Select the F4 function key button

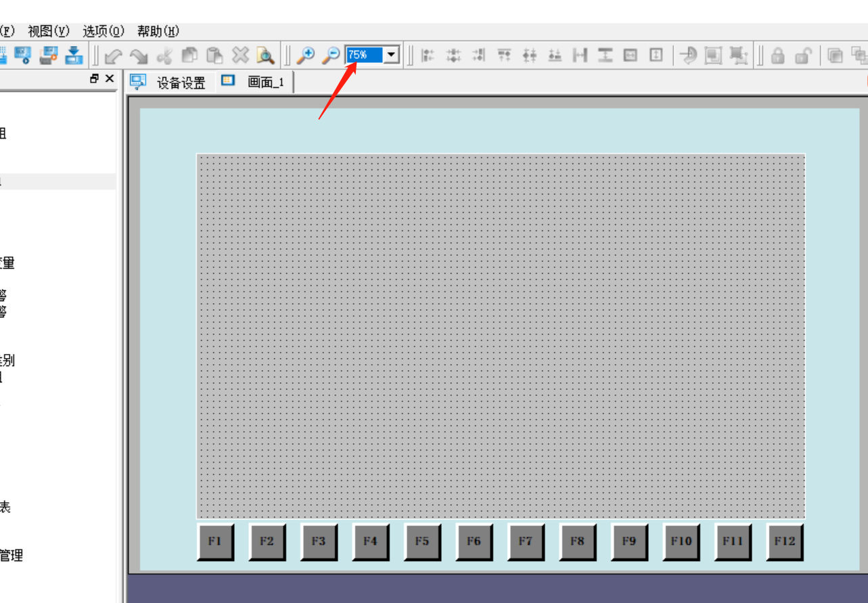point(370,541)
